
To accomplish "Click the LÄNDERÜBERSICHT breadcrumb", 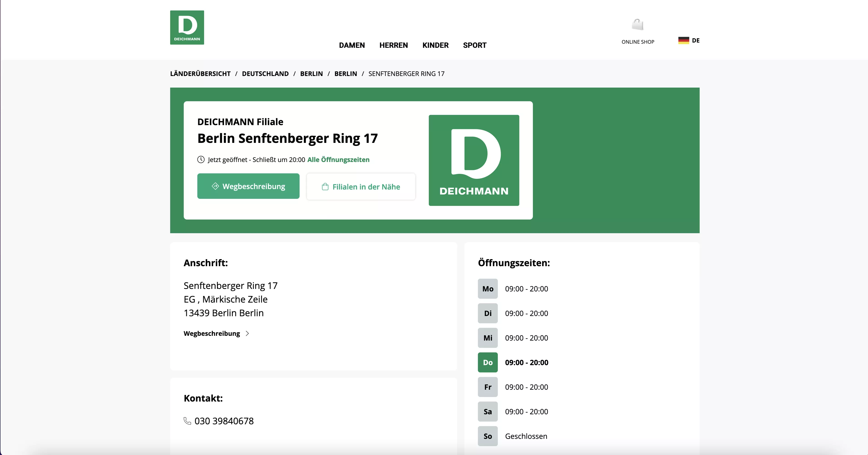I will [200, 73].
